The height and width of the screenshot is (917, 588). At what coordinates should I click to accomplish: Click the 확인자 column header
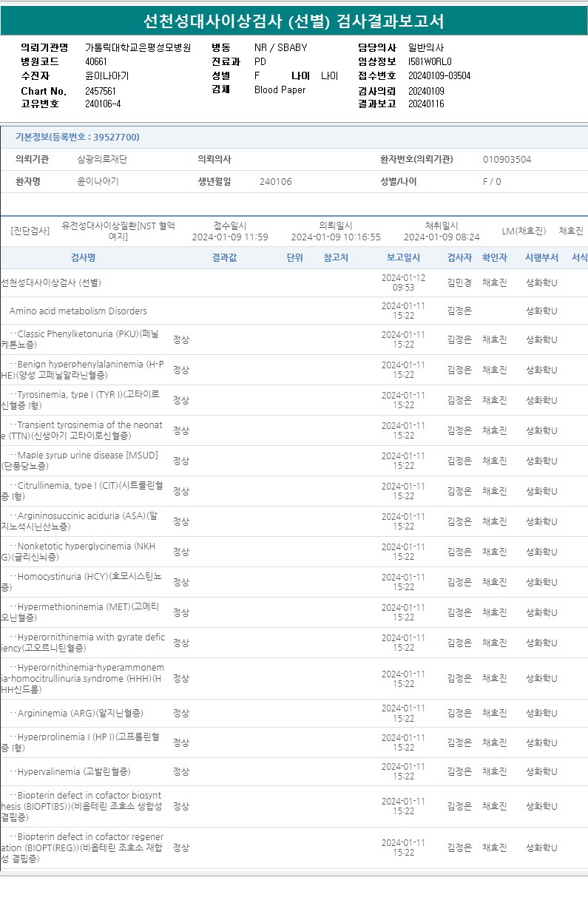coord(495,257)
